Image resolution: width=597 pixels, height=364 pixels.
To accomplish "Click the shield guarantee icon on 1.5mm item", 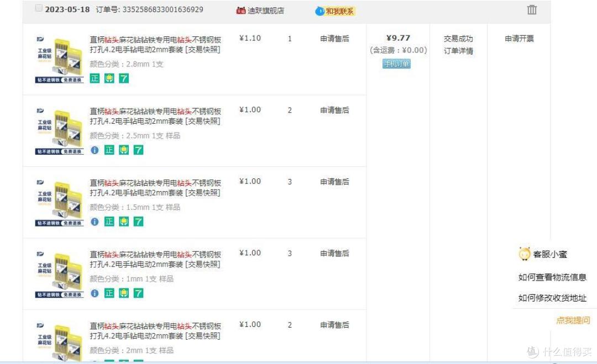I will [x=124, y=221].
